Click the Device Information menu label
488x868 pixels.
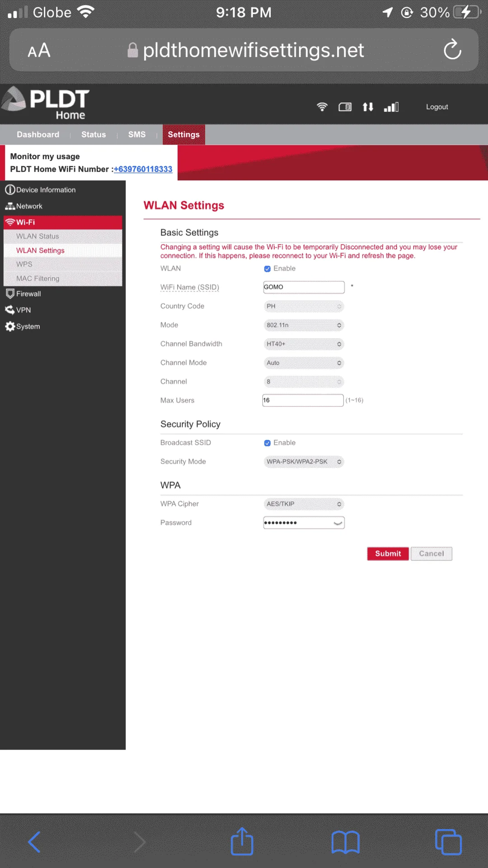(x=46, y=190)
